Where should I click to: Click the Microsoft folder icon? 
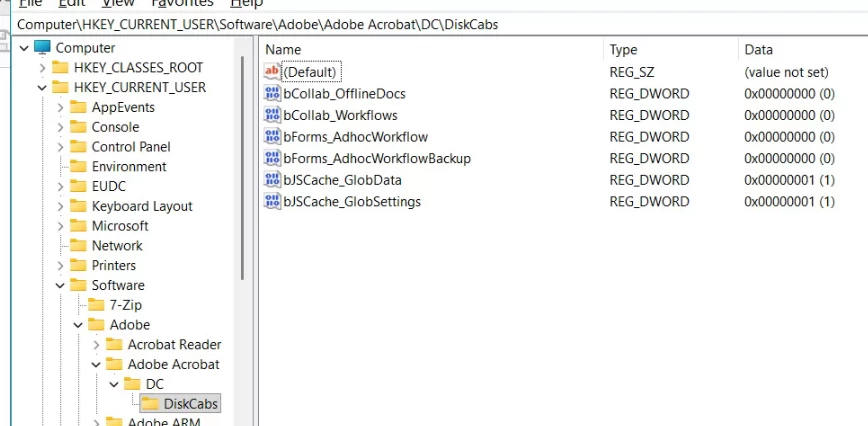[x=78, y=226]
